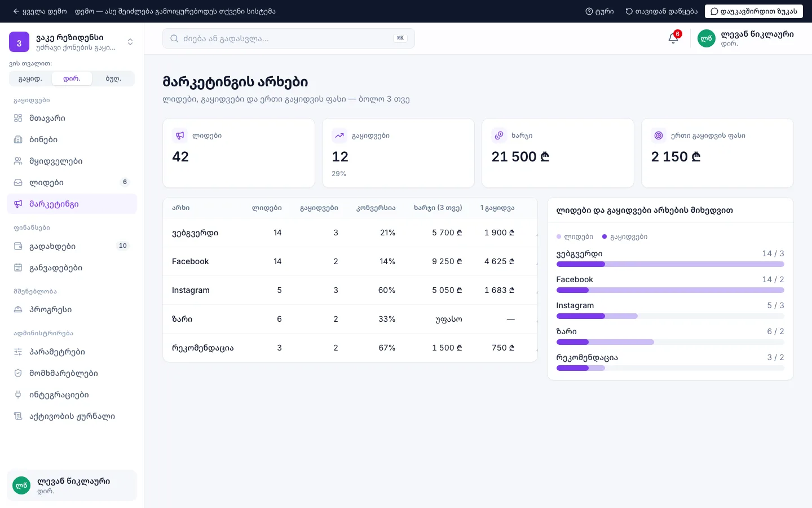Click the trend arrow icon in გაყიდვები card
The width and height of the screenshot is (812, 508).
[339, 135]
